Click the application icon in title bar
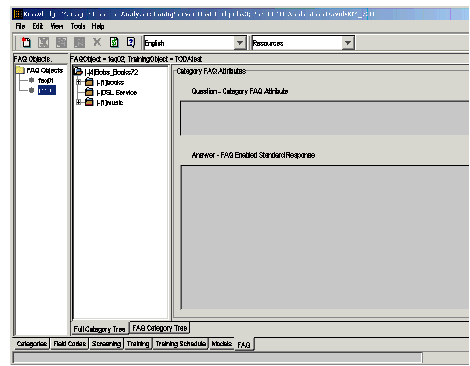This screenshot has height=366, width=470. click(x=18, y=14)
